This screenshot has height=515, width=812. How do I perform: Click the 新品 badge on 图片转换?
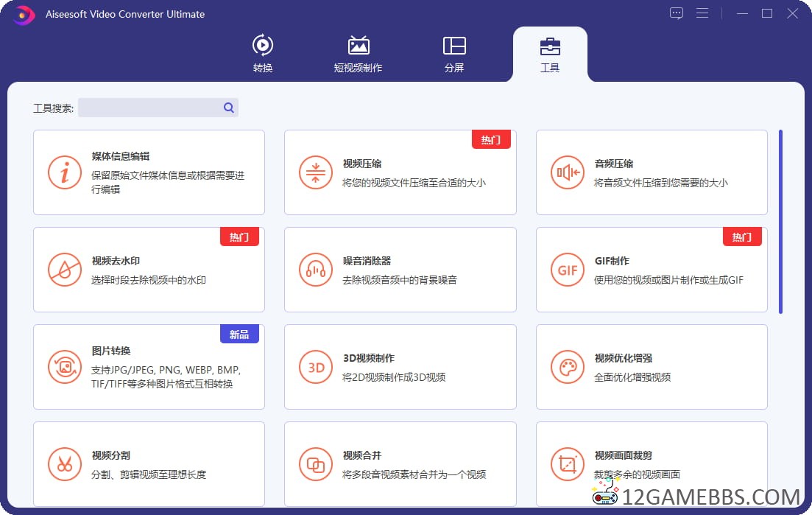coord(239,334)
